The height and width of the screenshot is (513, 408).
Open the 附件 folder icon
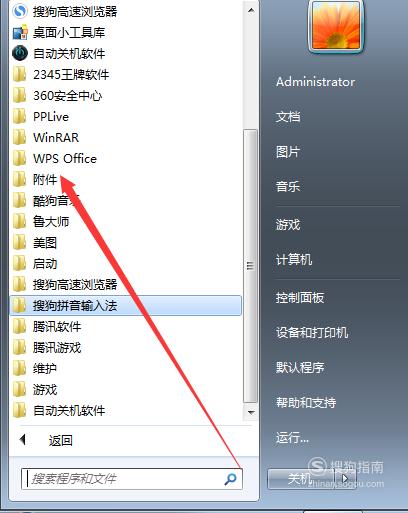[x=19, y=179]
